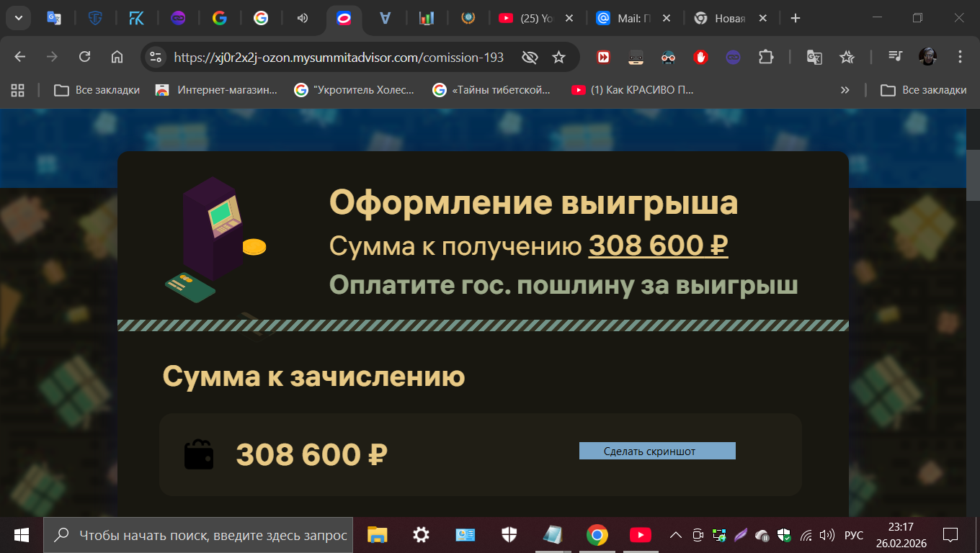Click the "Сделать скриншот" button

coord(657,451)
